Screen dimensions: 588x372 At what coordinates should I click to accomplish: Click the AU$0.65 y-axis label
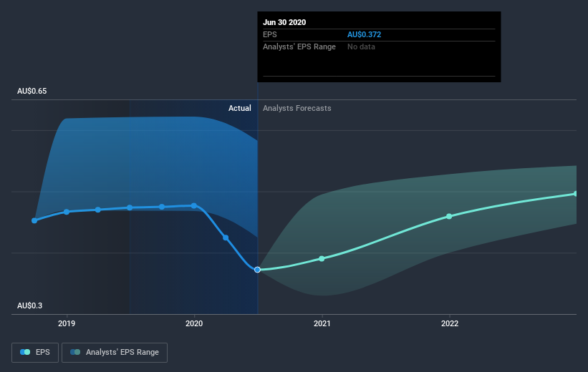click(x=32, y=91)
